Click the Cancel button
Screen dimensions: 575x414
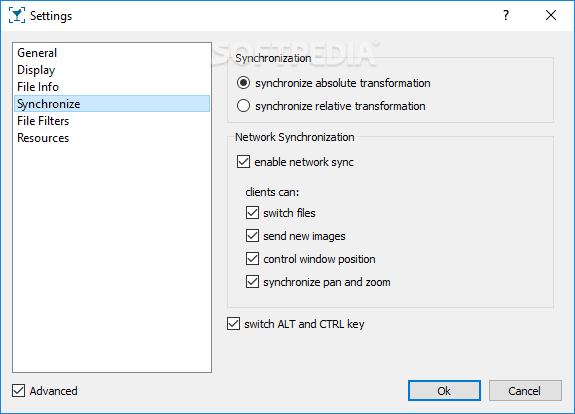525,391
